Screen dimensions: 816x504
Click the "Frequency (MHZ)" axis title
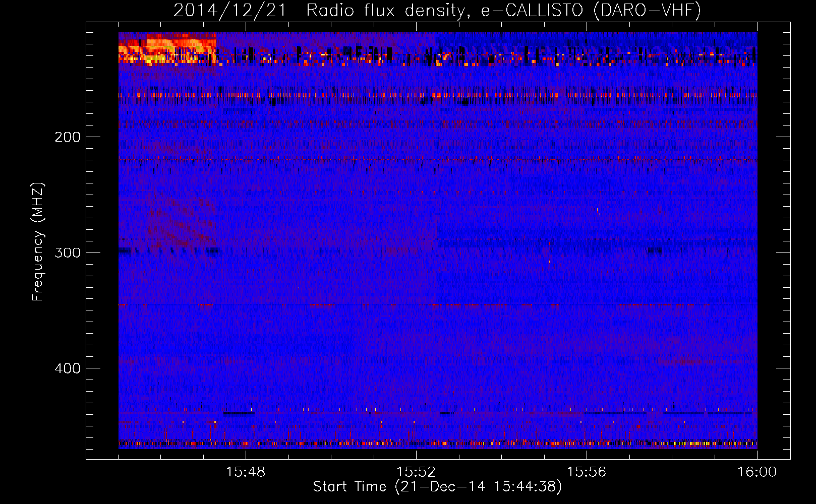pyautogui.click(x=38, y=242)
